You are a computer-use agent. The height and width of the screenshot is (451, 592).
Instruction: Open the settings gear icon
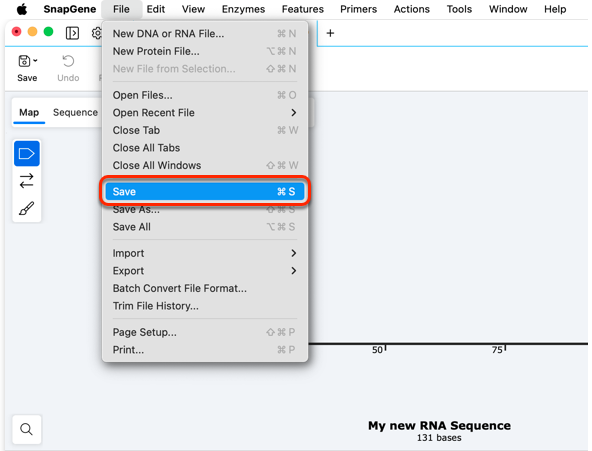coord(97,33)
